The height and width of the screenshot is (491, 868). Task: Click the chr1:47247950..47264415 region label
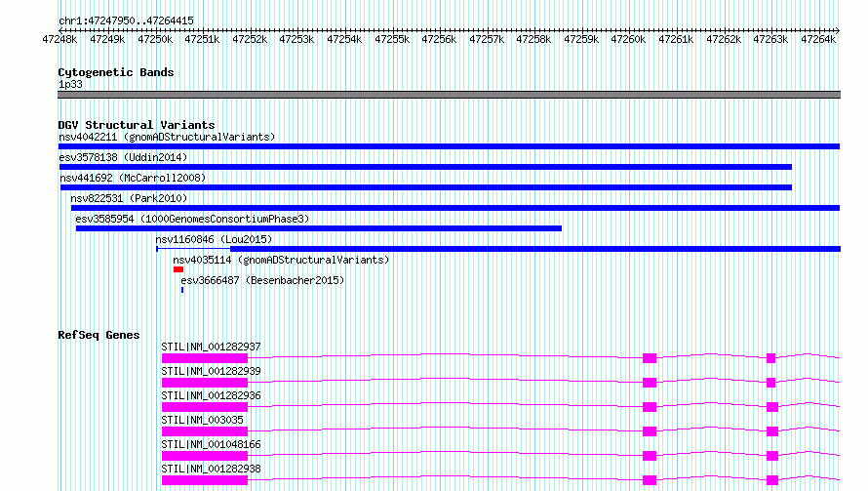click(126, 21)
